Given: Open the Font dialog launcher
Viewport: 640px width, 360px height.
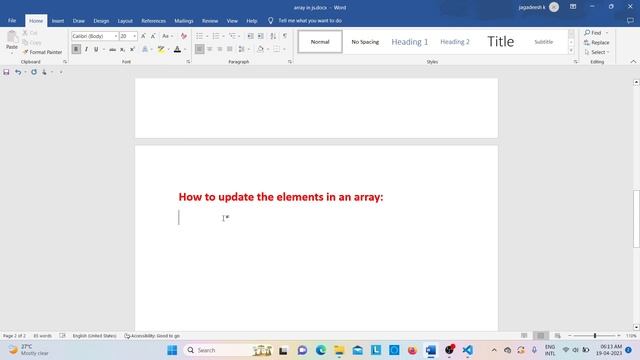Looking at the screenshot, I should tap(188, 62).
